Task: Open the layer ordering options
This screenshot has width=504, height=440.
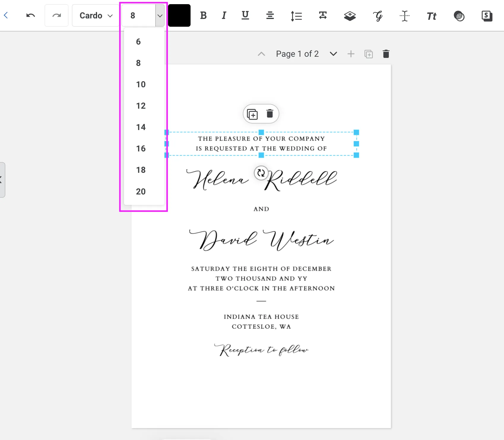Action: click(x=350, y=15)
